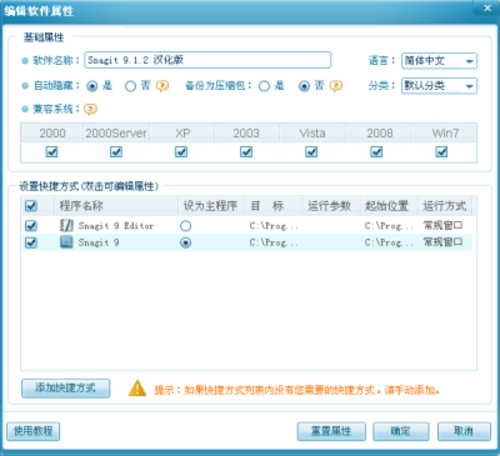Click the Snagit 9 Editor name text
The image size is (500, 456).
click(x=116, y=226)
